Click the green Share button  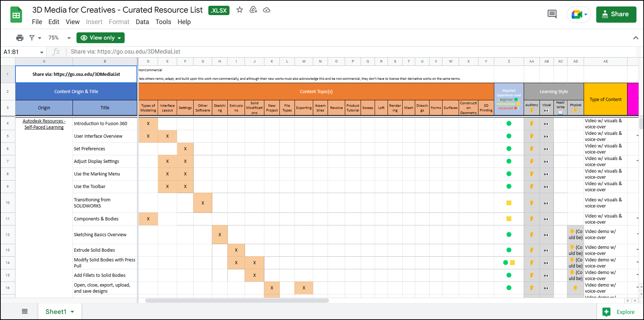[616, 14]
